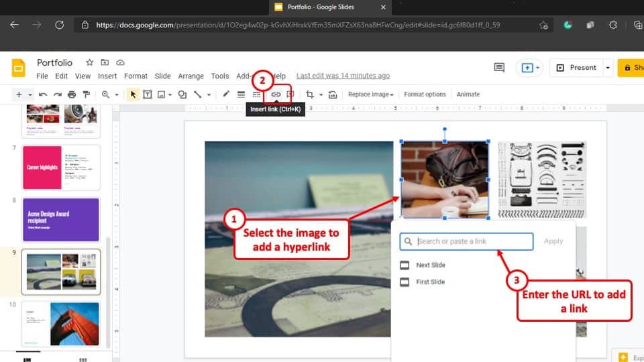Select slide 10 bridge photo thumbnail
Viewport: 644px width, 362px height.
[61, 324]
